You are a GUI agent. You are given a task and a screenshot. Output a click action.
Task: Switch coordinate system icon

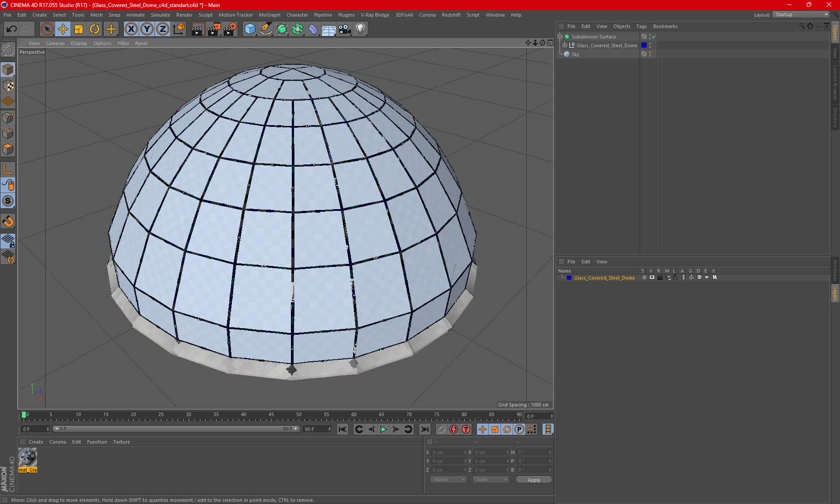coord(178,29)
